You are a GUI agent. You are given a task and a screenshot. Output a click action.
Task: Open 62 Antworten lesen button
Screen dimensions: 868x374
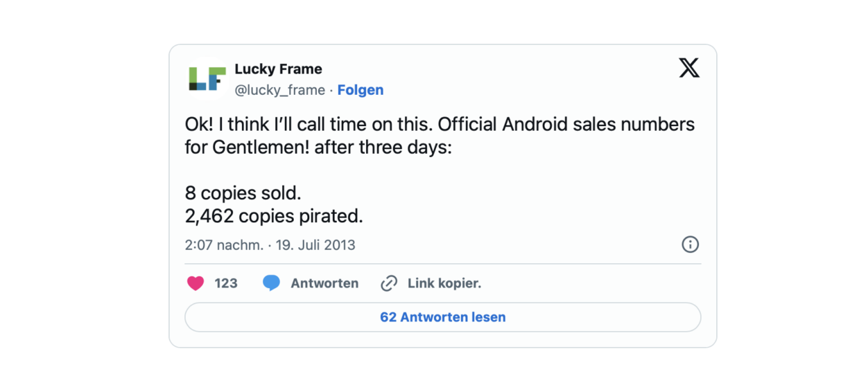pos(443,317)
